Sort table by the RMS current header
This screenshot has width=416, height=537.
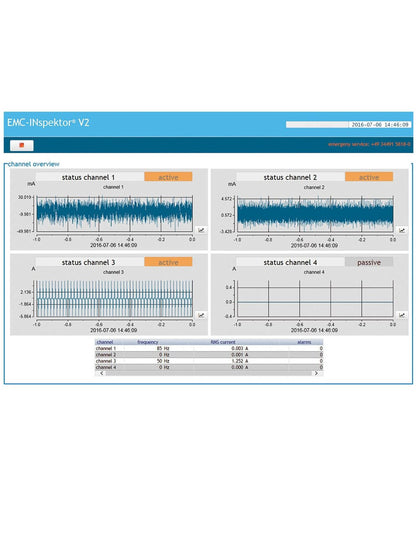[223, 342]
